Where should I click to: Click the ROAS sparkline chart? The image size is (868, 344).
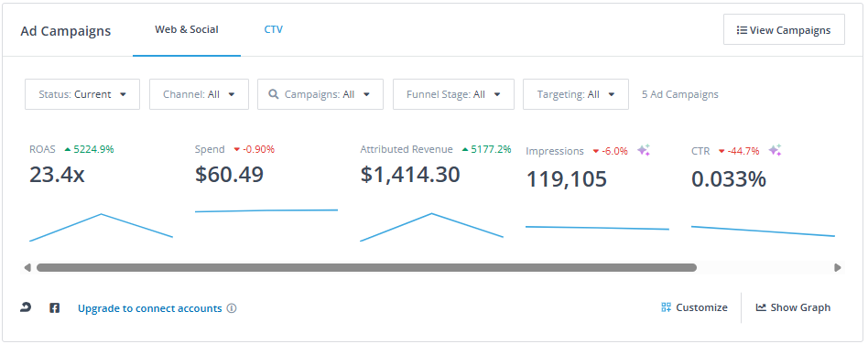pos(101,227)
